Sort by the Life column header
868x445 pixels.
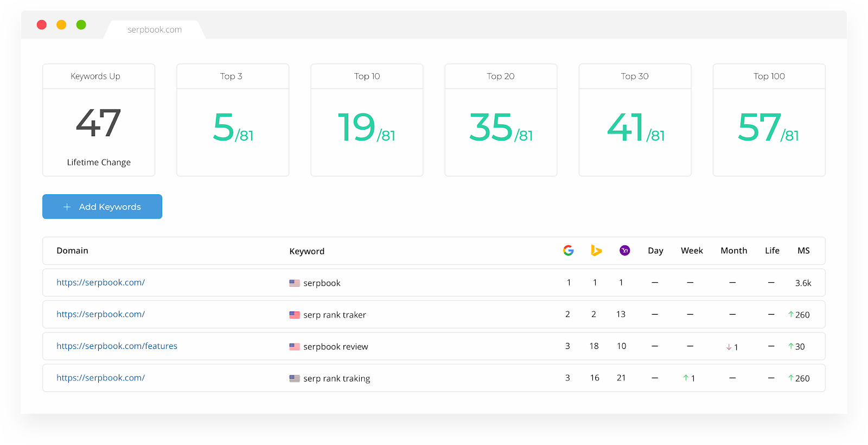(772, 251)
